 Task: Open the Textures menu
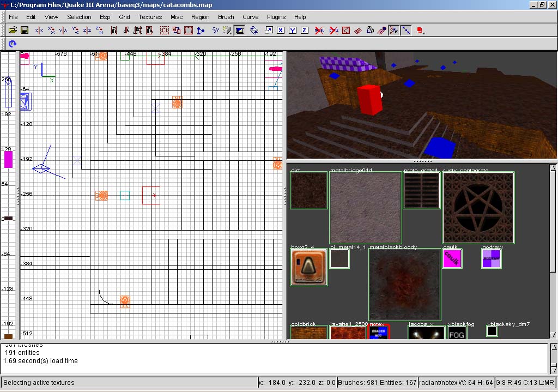coord(150,17)
